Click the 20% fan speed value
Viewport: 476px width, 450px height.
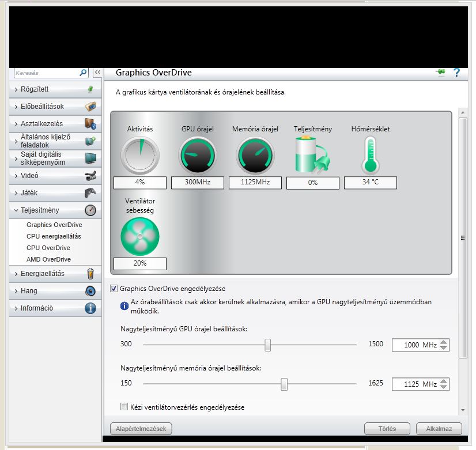pyautogui.click(x=140, y=263)
